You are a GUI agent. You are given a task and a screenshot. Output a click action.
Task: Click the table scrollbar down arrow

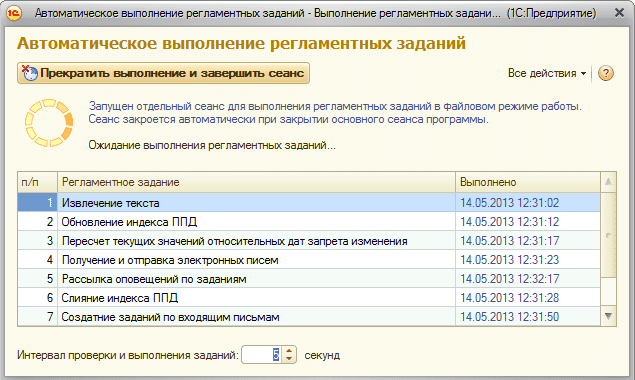click(608, 316)
